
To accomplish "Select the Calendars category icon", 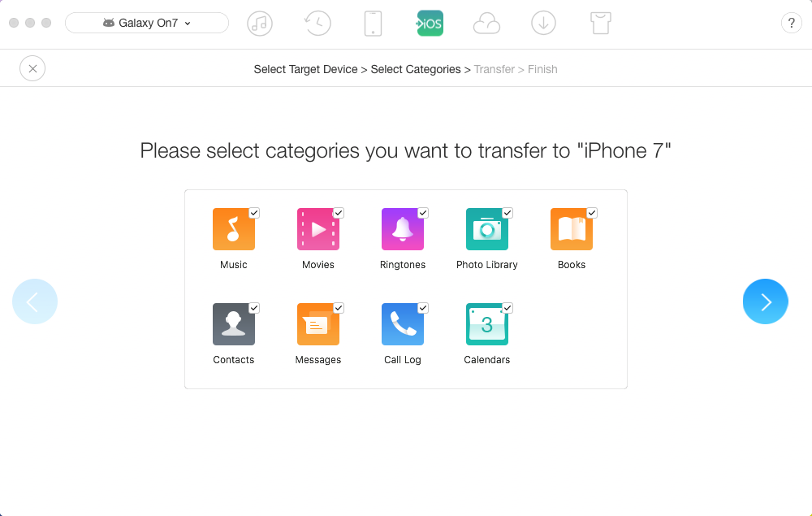I will tap(486, 324).
